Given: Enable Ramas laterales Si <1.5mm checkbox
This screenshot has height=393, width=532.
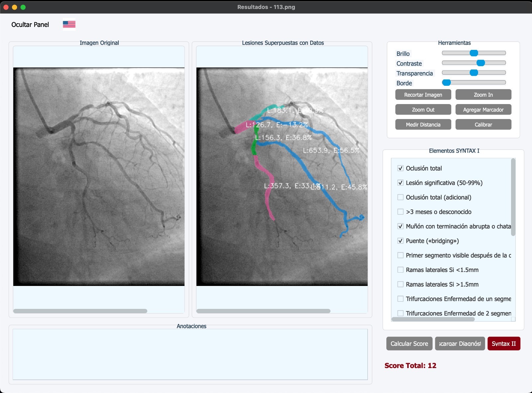Looking at the screenshot, I should click(401, 270).
